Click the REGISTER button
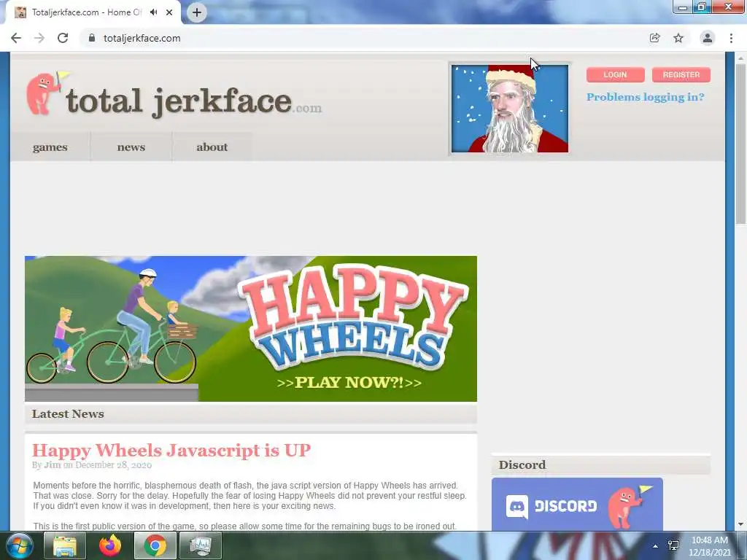The width and height of the screenshot is (747, 560). [681, 75]
